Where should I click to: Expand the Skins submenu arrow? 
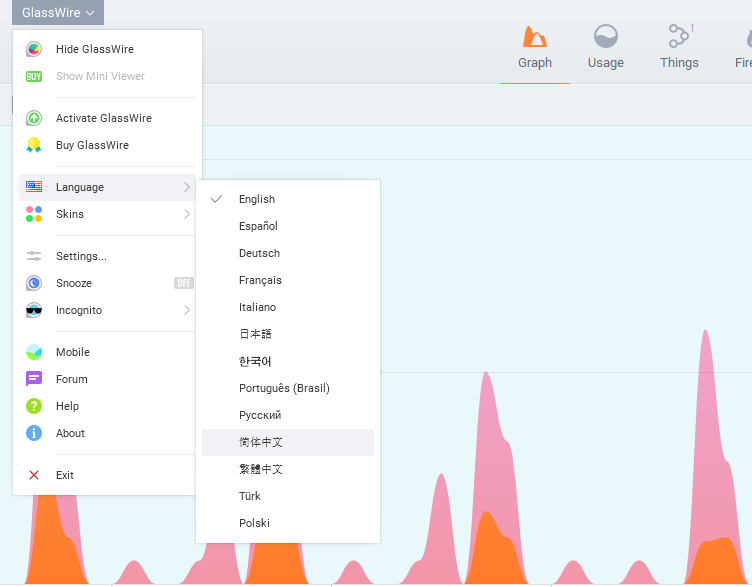click(187, 214)
